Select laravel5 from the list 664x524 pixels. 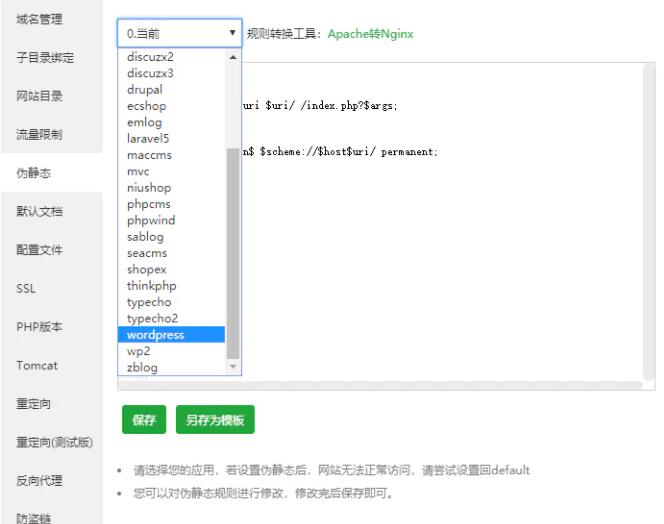click(x=148, y=139)
